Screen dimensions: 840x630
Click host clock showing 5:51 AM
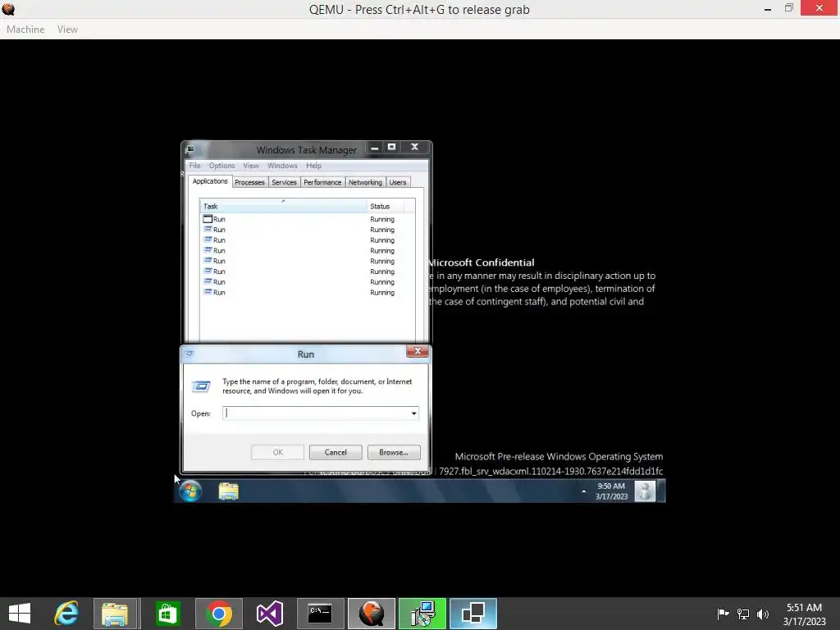(x=804, y=614)
